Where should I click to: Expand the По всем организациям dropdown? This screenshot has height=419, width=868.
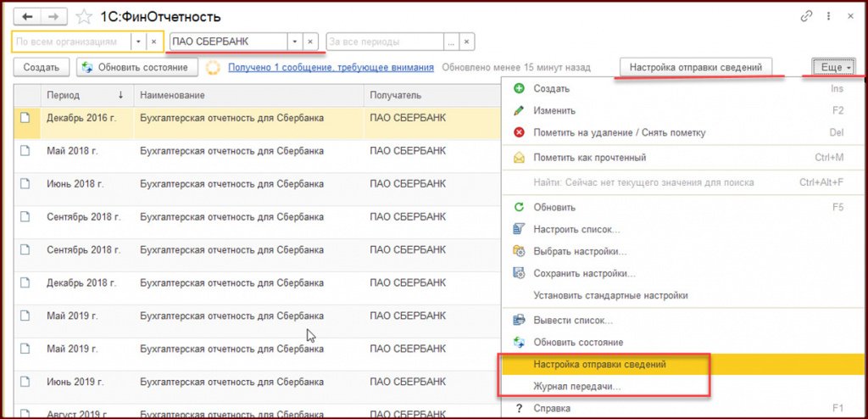coord(137,41)
